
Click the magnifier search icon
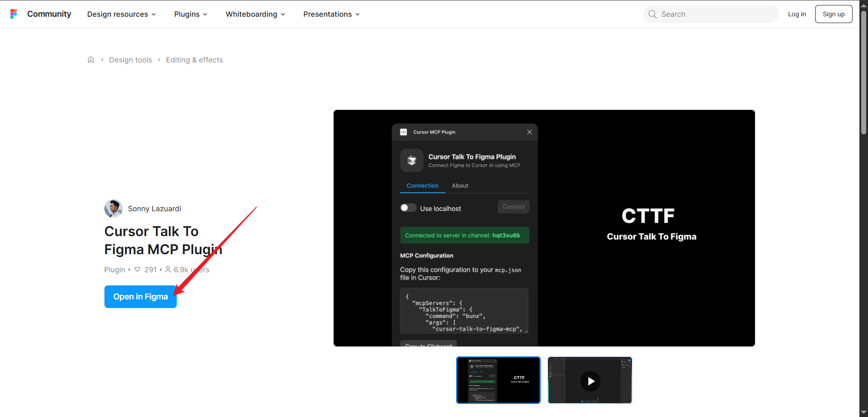pyautogui.click(x=652, y=14)
